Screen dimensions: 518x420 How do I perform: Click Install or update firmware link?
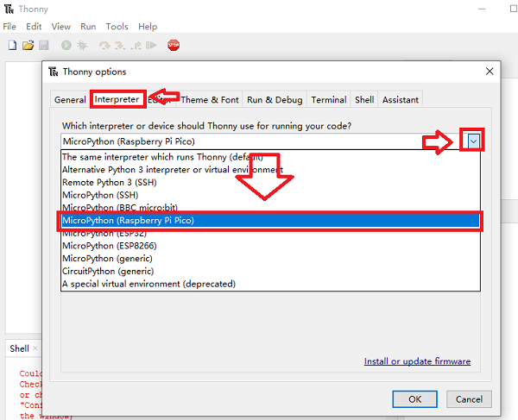click(417, 361)
